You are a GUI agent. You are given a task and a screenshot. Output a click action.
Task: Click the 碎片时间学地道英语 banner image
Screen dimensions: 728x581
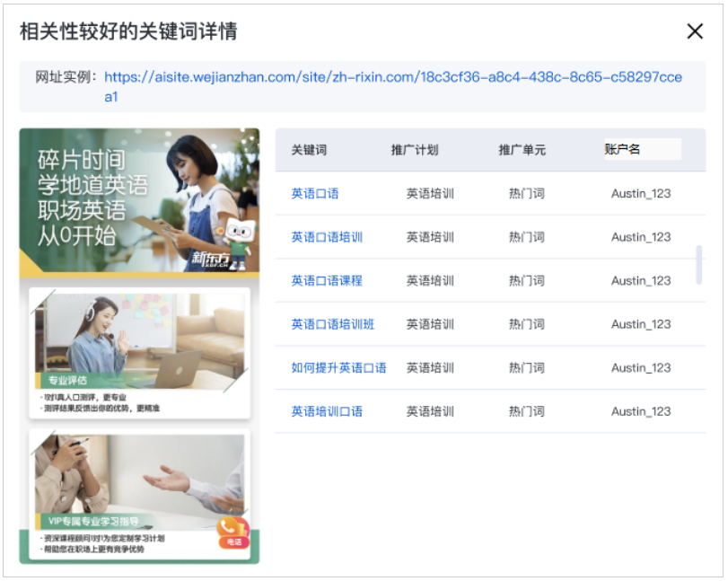(140, 202)
